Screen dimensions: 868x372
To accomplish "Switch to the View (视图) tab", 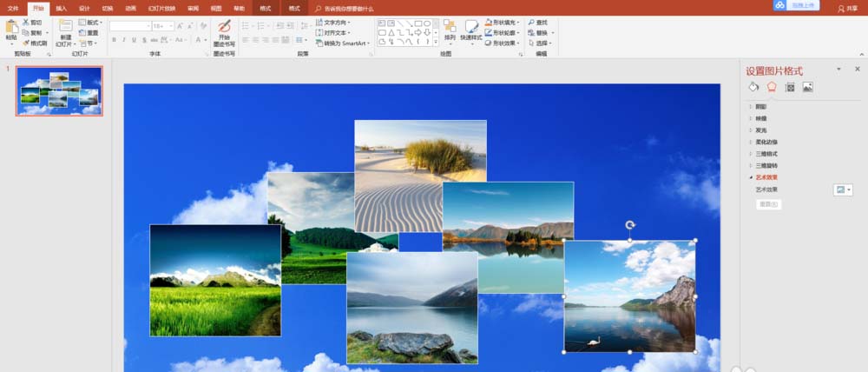I will (216, 9).
